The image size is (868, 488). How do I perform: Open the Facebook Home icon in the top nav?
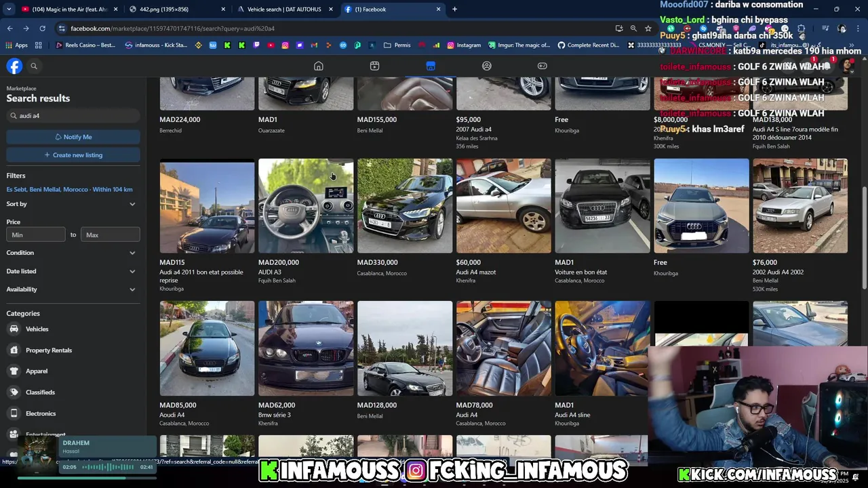point(318,66)
